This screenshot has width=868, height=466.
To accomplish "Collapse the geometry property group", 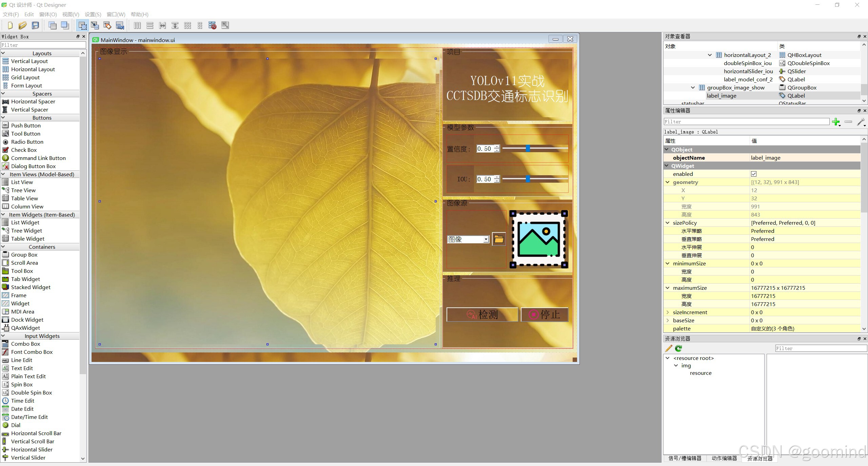I will coord(668,182).
